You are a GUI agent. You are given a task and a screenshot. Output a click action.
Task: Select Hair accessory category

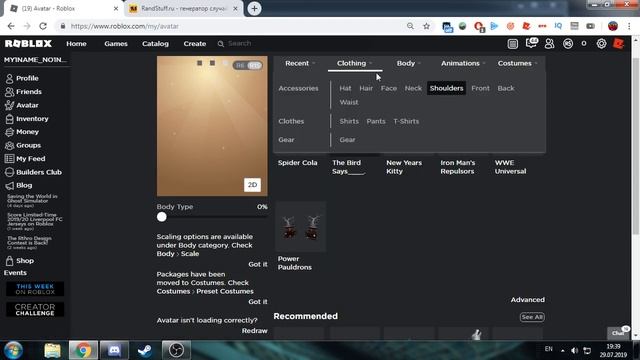366,88
